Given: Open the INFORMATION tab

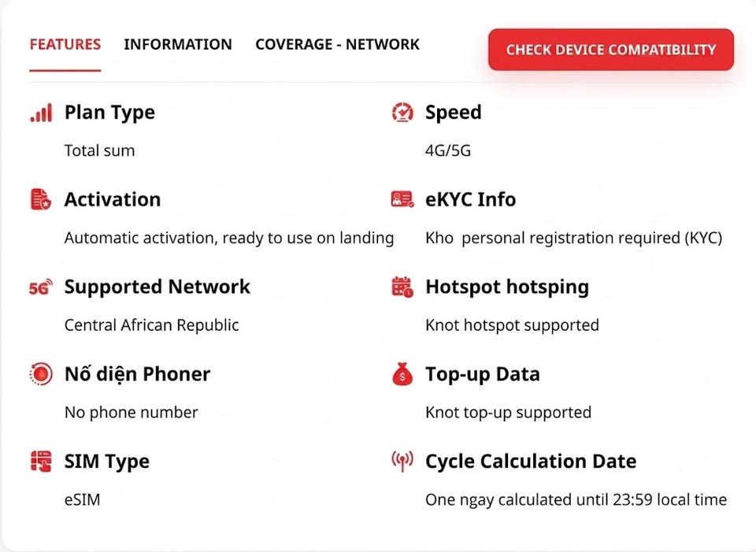Looking at the screenshot, I should (178, 44).
